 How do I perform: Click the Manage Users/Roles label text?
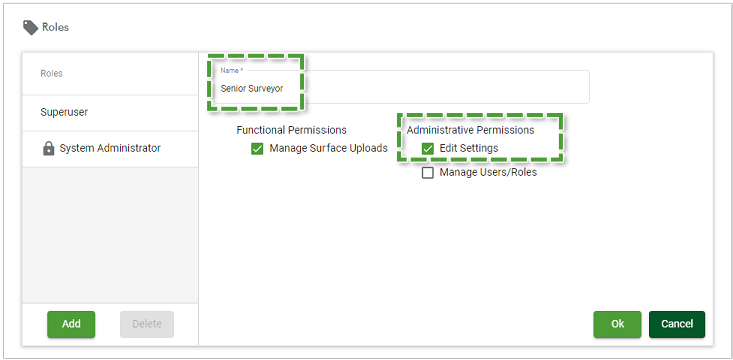tap(488, 173)
